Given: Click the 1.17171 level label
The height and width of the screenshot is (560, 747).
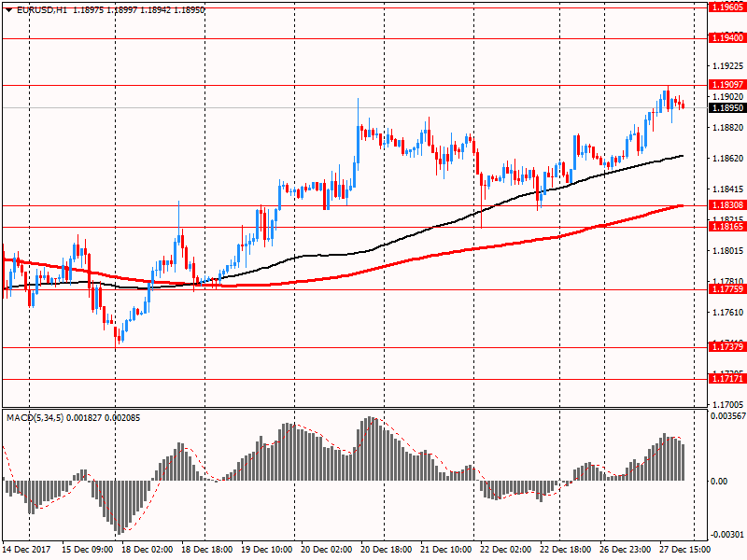Looking at the screenshot, I should pyautogui.click(x=727, y=379).
